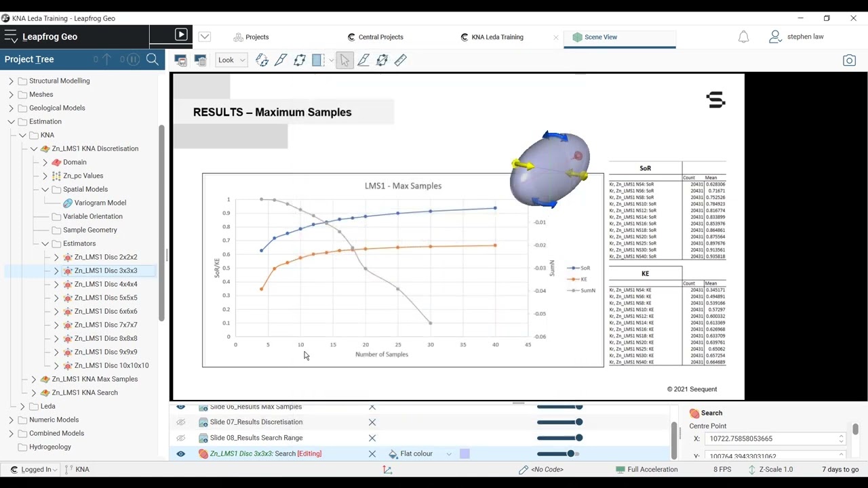Hide Slide 06_Results Max Samples layer
Viewport: 868px width, 488px height.
pyautogui.click(x=180, y=407)
